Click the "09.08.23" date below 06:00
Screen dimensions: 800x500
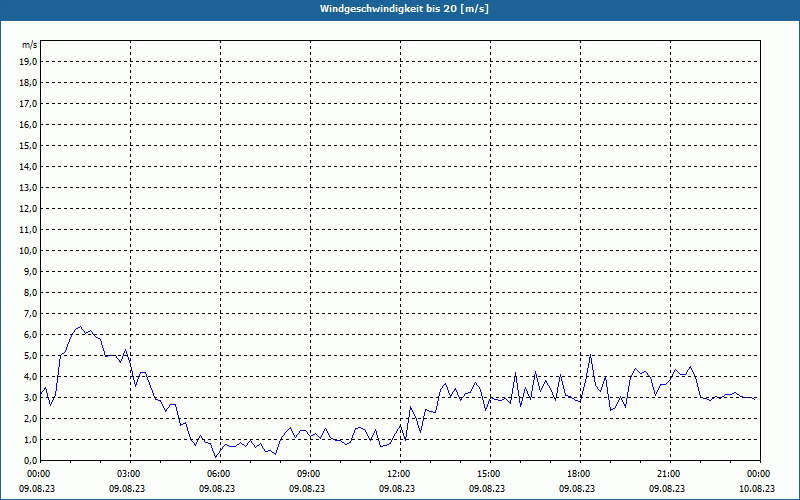click(x=217, y=488)
